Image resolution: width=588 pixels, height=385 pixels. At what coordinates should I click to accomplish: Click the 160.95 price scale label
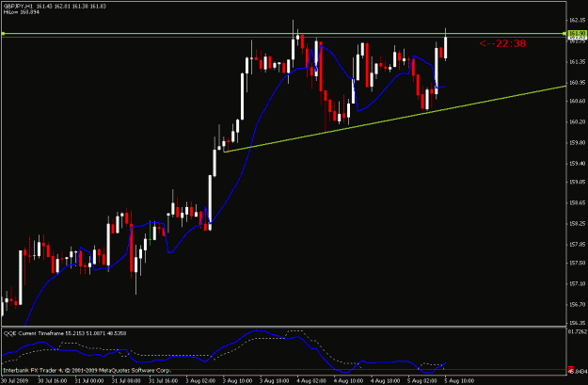[578, 83]
